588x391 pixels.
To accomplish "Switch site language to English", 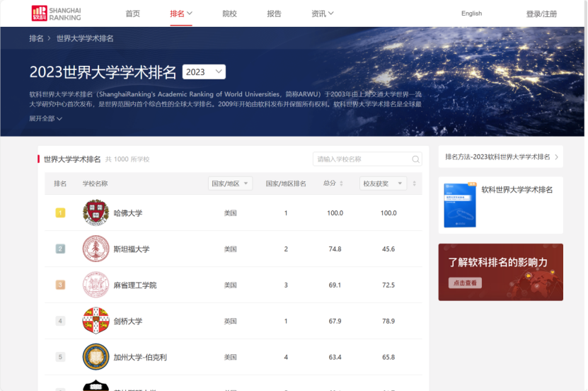I will pyautogui.click(x=471, y=13).
